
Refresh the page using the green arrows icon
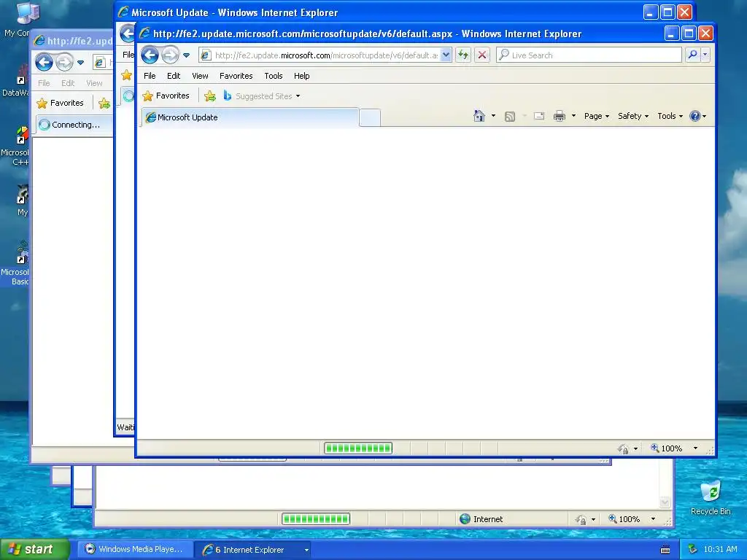pos(463,55)
